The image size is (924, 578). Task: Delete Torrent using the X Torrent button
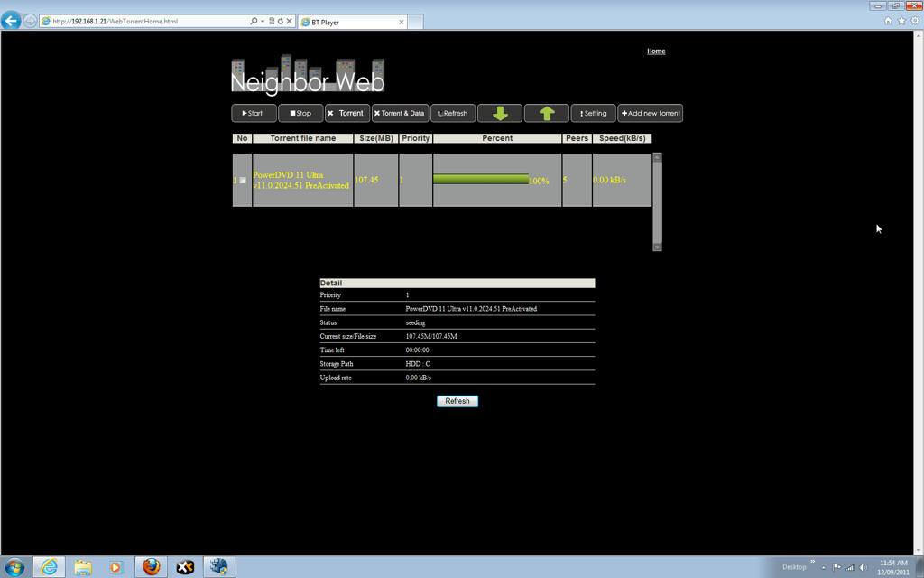(x=347, y=113)
